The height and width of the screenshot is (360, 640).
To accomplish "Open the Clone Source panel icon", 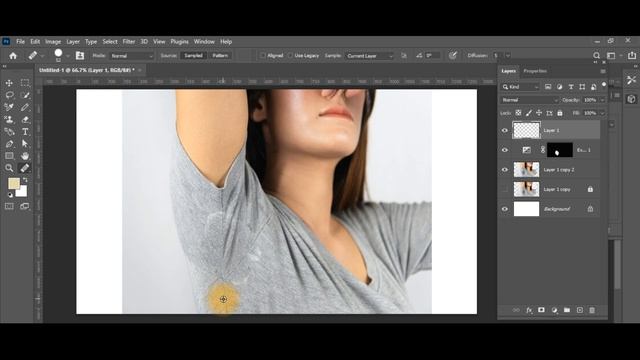I will tap(80, 56).
